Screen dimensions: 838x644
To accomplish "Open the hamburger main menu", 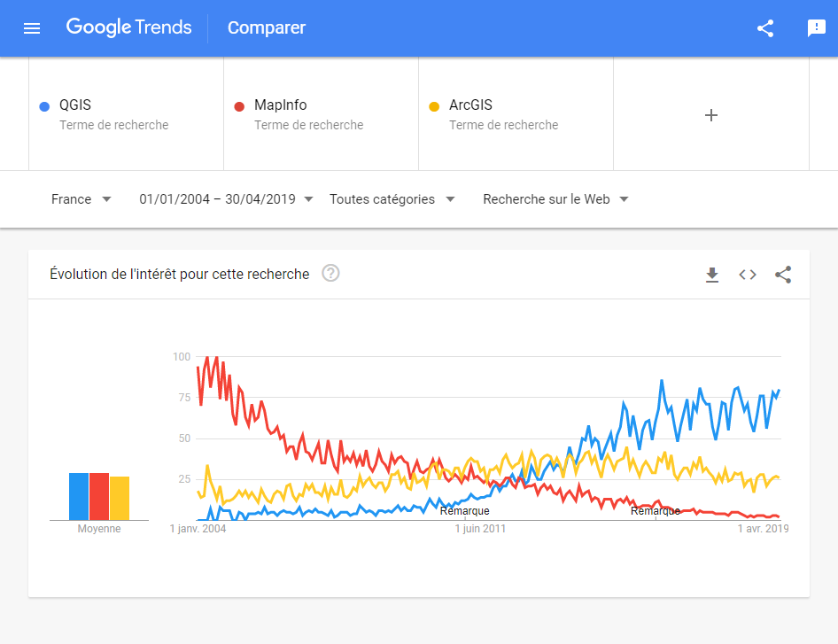I will (x=32, y=28).
